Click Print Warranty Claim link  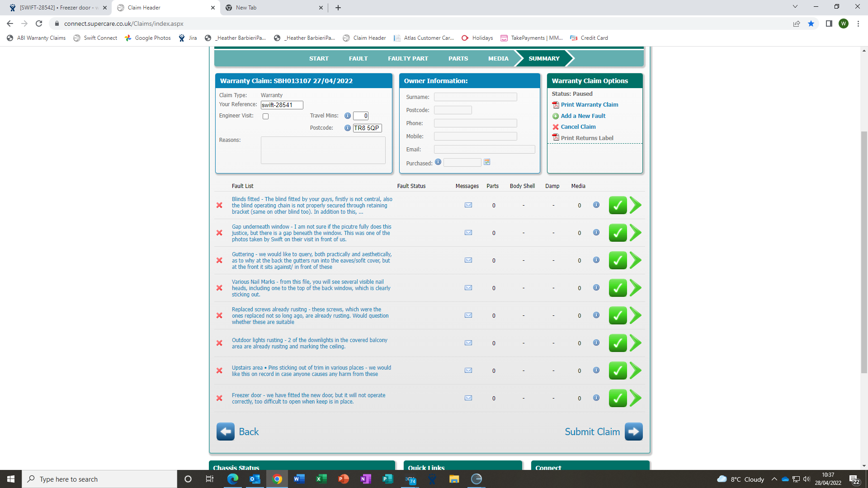589,105
